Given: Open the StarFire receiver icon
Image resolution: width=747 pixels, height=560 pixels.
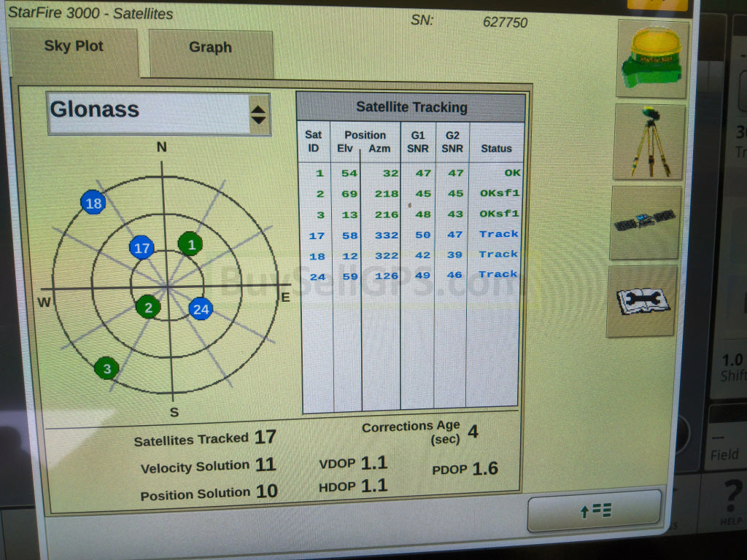Looking at the screenshot, I should pyautogui.click(x=652, y=58).
